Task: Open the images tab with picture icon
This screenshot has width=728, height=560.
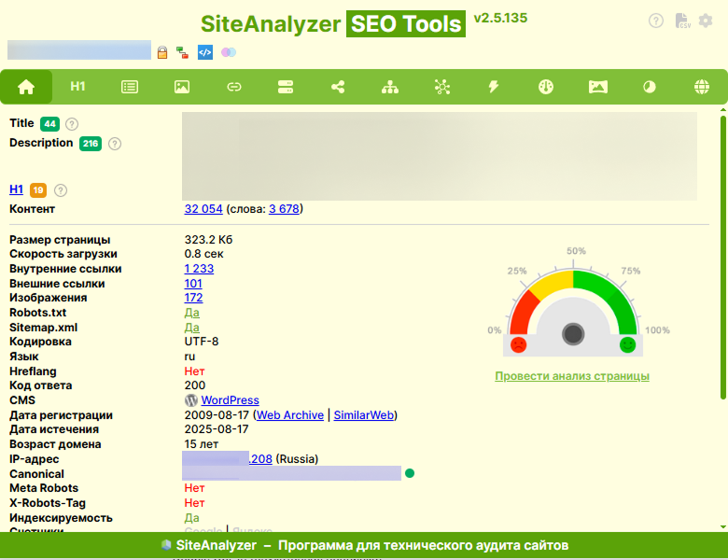Action: coord(182,87)
